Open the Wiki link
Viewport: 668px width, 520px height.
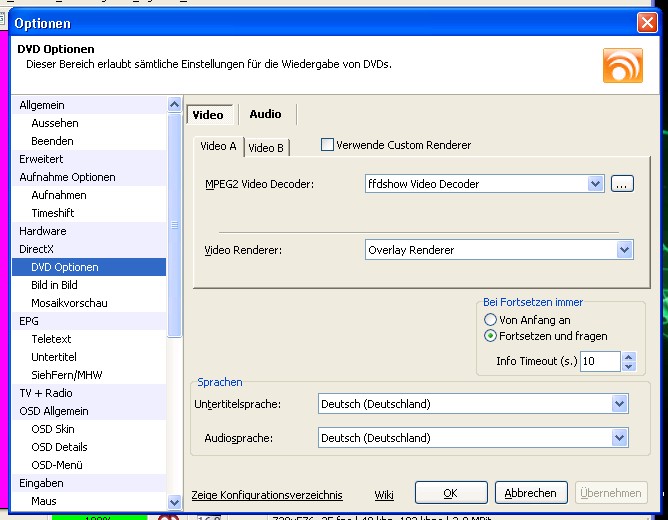[x=384, y=495]
